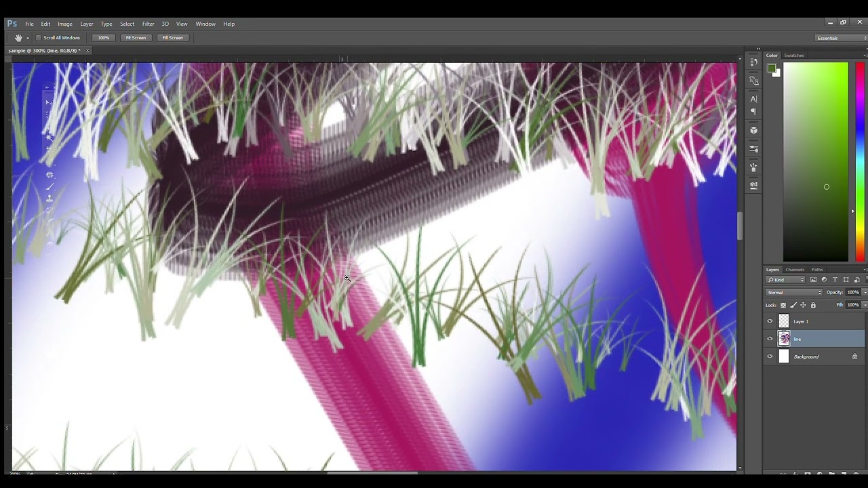Open the Help menu
This screenshot has height=488, width=868.
click(x=229, y=24)
